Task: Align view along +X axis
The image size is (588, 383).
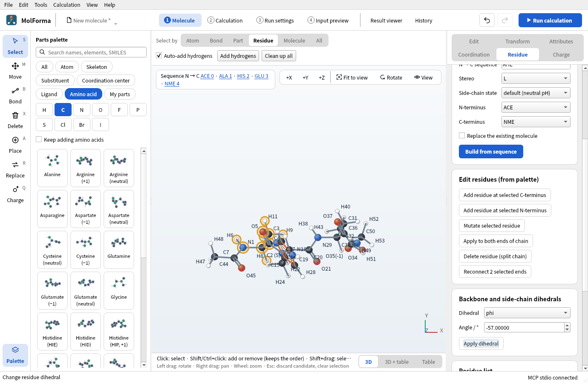Action: coord(289,77)
